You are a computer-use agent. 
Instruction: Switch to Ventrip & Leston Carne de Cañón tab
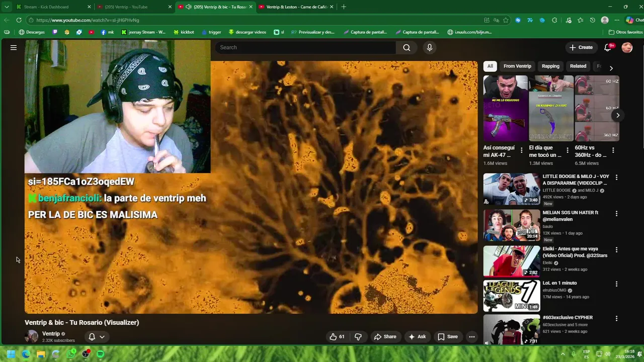(297, 7)
